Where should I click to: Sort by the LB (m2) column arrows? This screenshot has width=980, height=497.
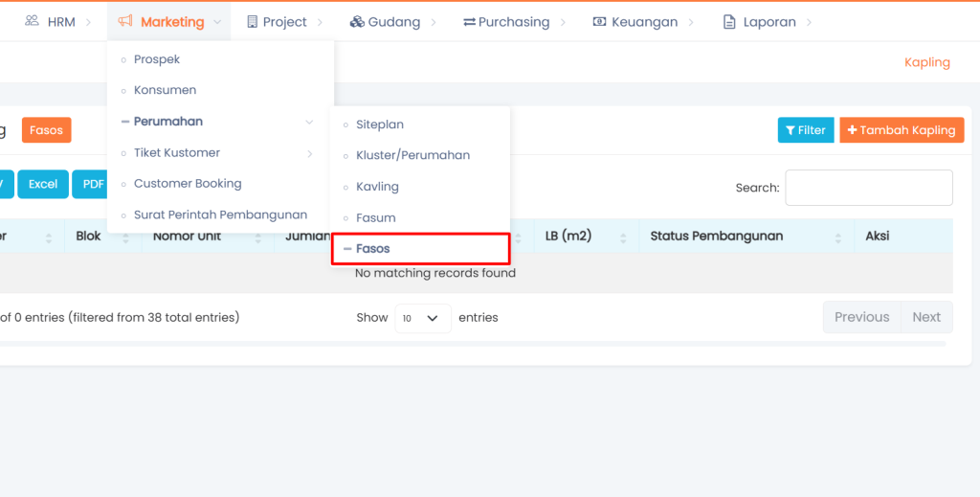click(x=624, y=237)
